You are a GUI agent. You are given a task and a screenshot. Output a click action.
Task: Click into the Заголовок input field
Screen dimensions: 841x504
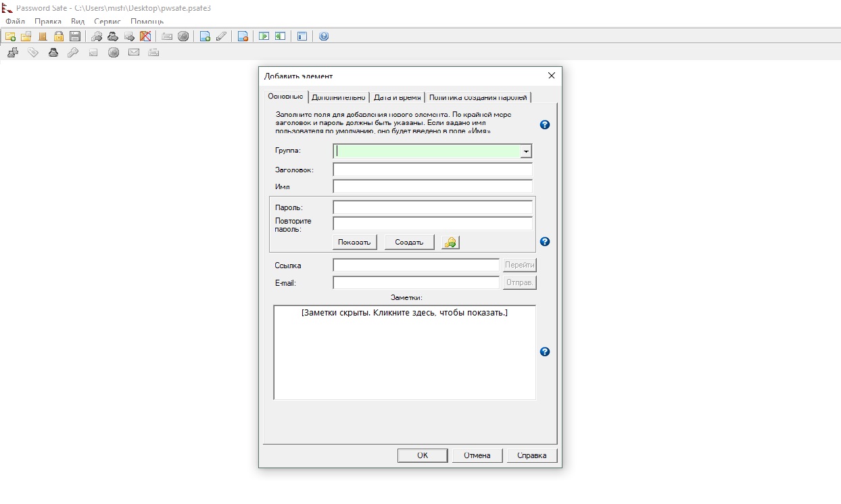click(433, 170)
